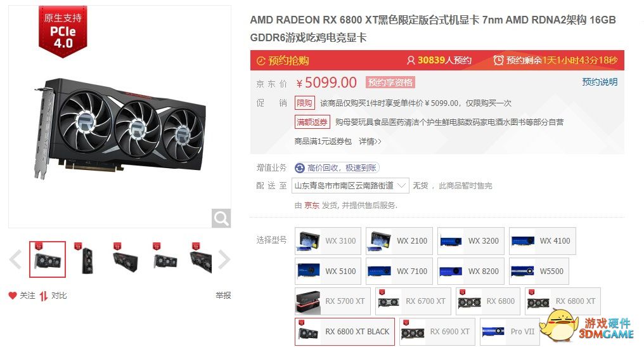Click the 高价回收 recycle service icon
644x347 pixels.
(300, 167)
